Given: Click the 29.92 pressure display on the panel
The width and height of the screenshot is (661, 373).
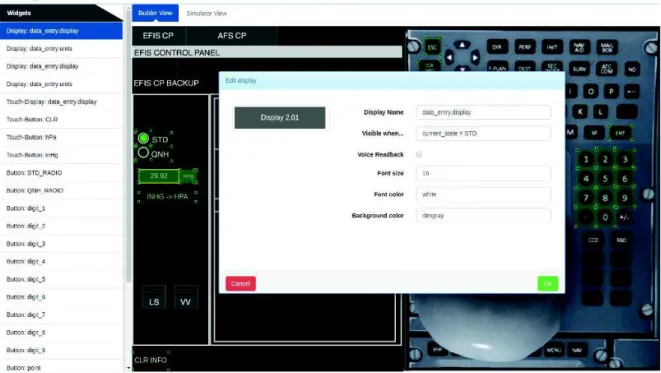Looking at the screenshot, I should (x=159, y=176).
